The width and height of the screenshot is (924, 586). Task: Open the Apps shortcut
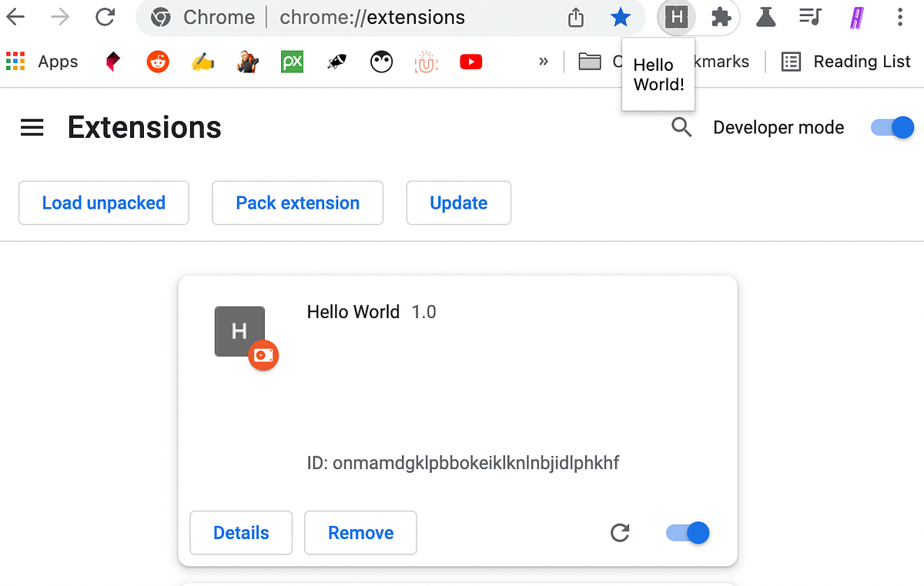coord(42,62)
